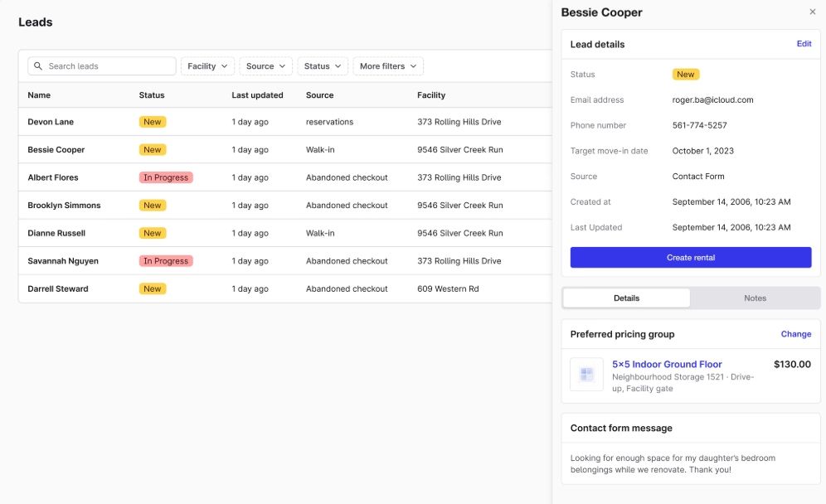Switch to the Notes tab
This screenshot has width=826, height=504.
(x=755, y=298)
